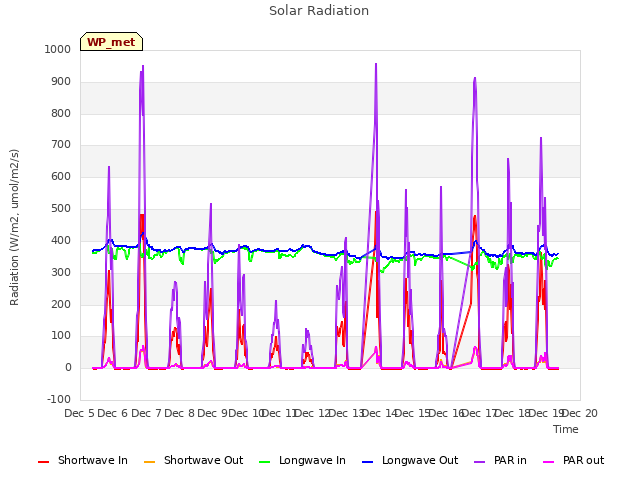Click the Time x-axis label
The image size is (640, 480).
point(566,429)
